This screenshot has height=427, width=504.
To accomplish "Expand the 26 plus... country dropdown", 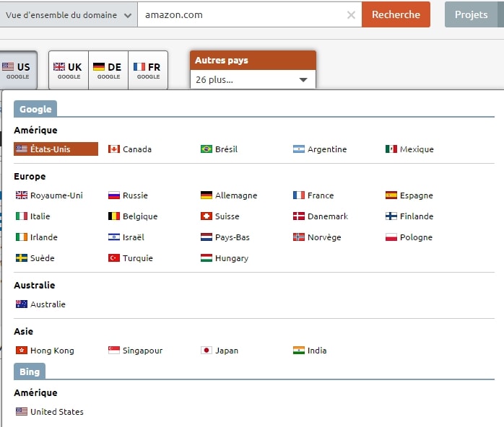I will 253,79.
